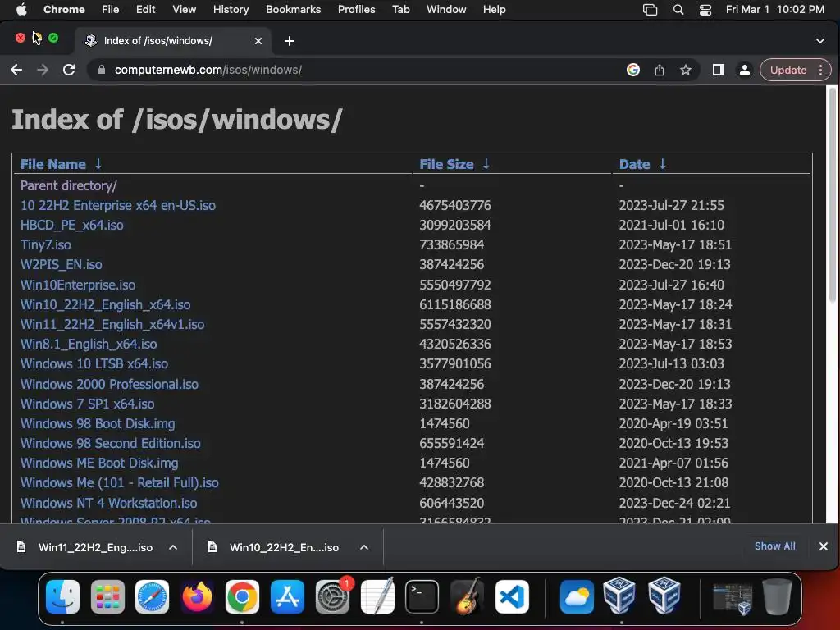840x630 pixels.
Task: Open System Settings from the Dock
Action: point(332,596)
